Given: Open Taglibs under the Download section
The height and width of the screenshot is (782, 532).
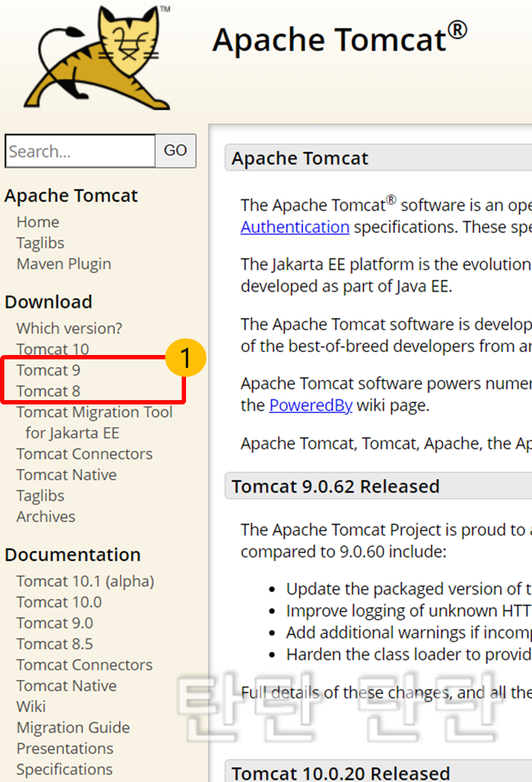Looking at the screenshot, I should 41,495.
